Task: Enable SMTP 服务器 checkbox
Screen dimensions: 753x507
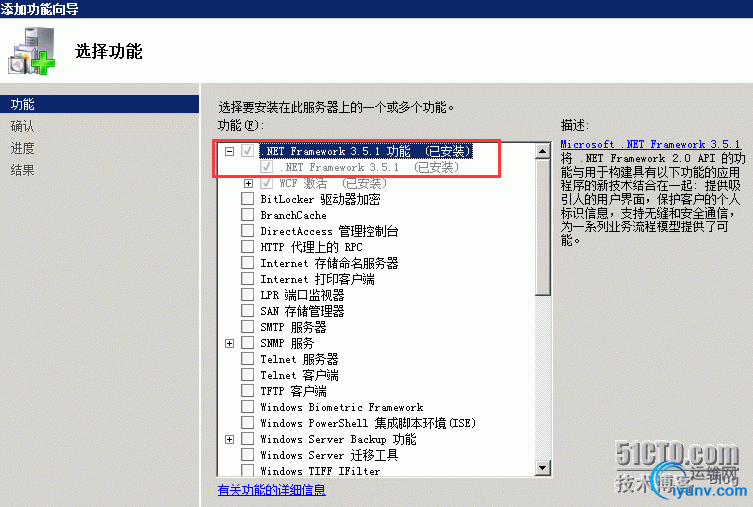Action: point(247,327)
